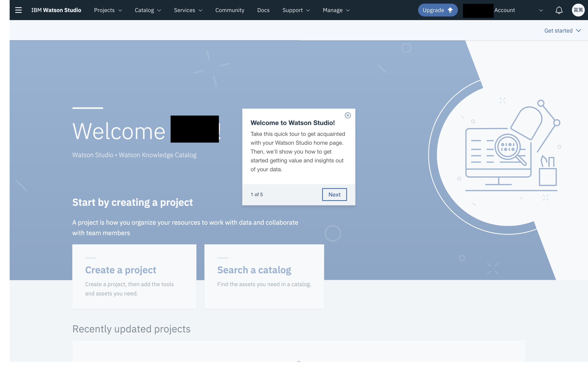Close the Welcome to Watson Studio tour popup
The image size is (588, 373).
tap(348, 115)
